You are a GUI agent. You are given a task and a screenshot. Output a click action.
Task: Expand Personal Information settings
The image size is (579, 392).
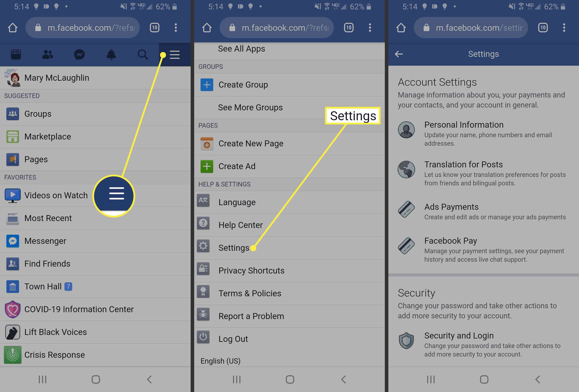coord(481,133)
